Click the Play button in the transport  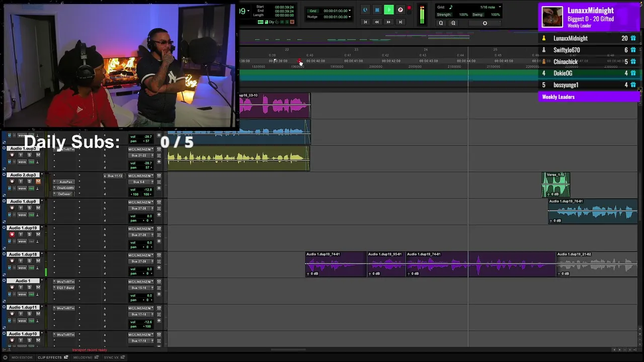[x=389, y=10]
